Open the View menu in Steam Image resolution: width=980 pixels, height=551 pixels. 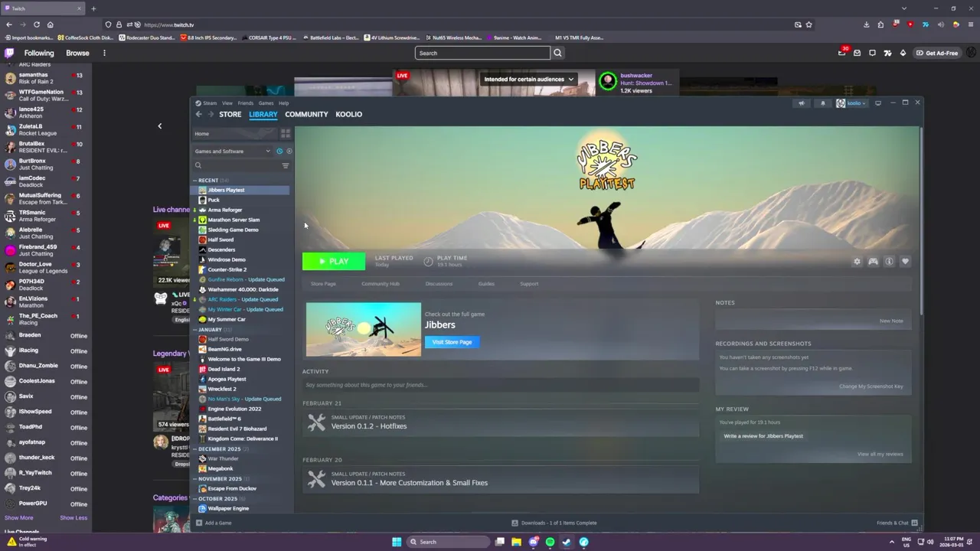tap(227, 103)
